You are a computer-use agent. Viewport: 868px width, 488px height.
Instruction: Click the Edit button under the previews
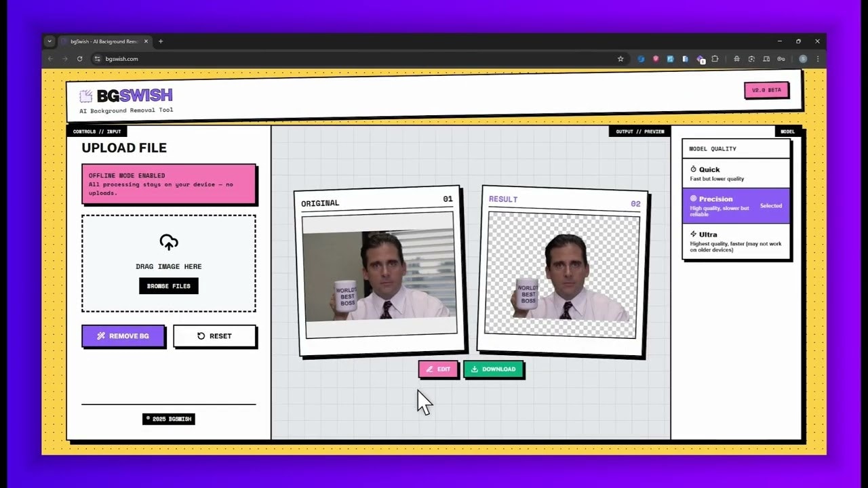coord(438,369)
